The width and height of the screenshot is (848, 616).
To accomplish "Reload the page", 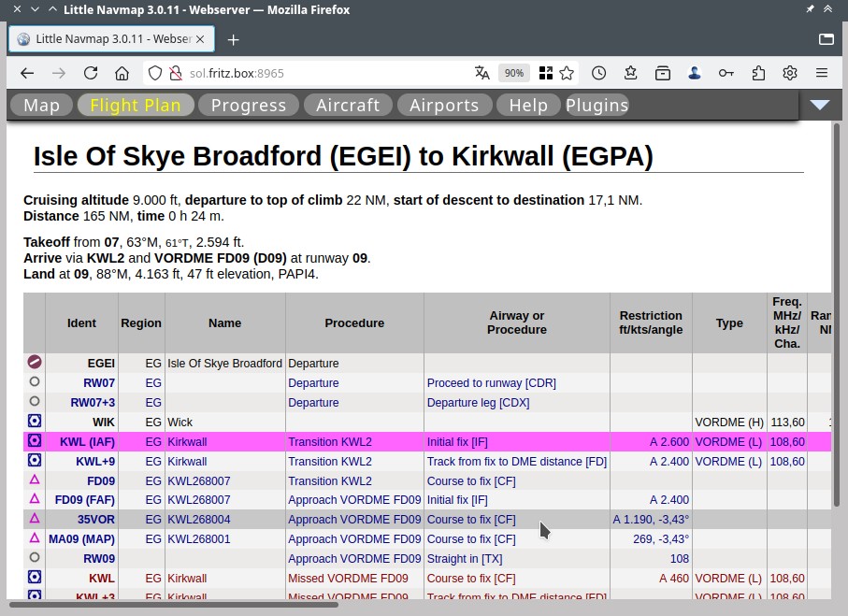I will coord(91,73).
